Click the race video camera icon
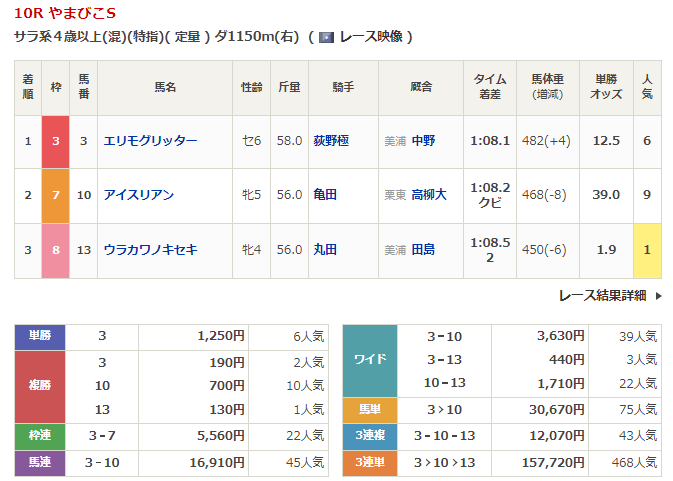Image resolution: width=673 pixels, height=481 pixels. point(326,37)
